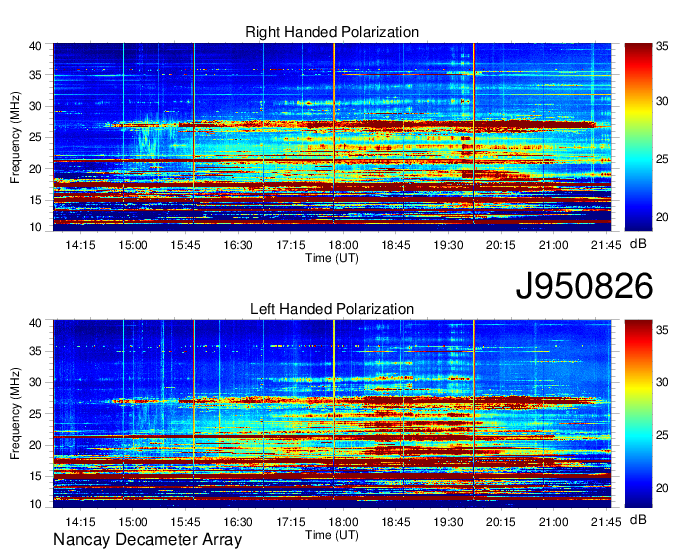The image size is (680, 552).
Task: Select the 14:15 time tick on upper plot
Action: tap(80, 245)
